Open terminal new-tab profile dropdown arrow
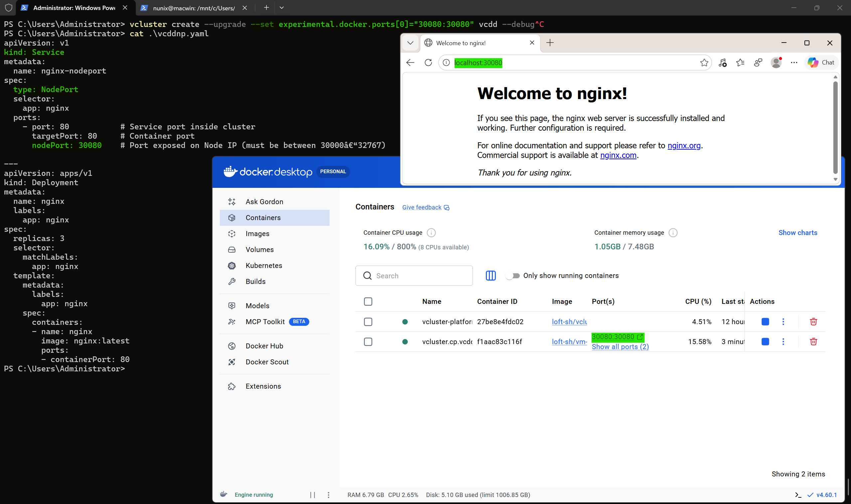 (x=282, y=7)
